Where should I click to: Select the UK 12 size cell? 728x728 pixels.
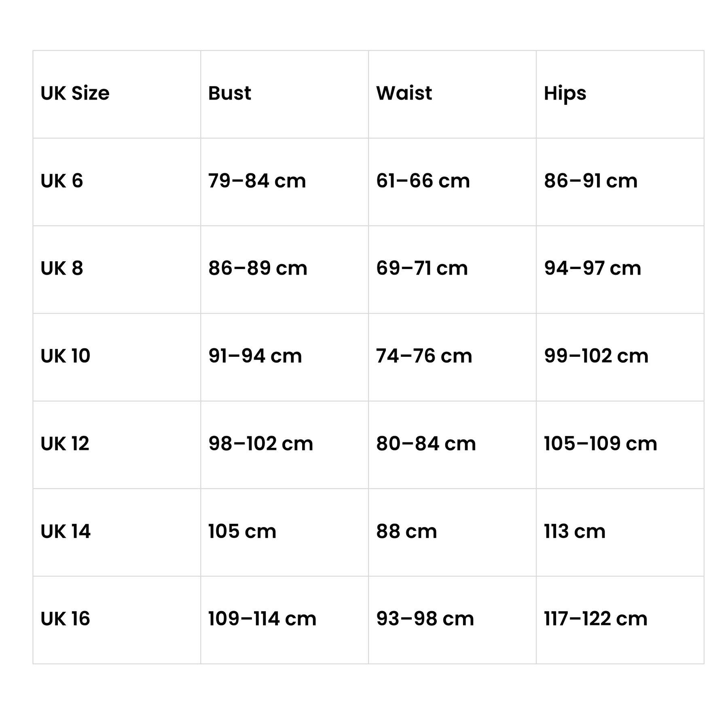(x=65, y=444)
